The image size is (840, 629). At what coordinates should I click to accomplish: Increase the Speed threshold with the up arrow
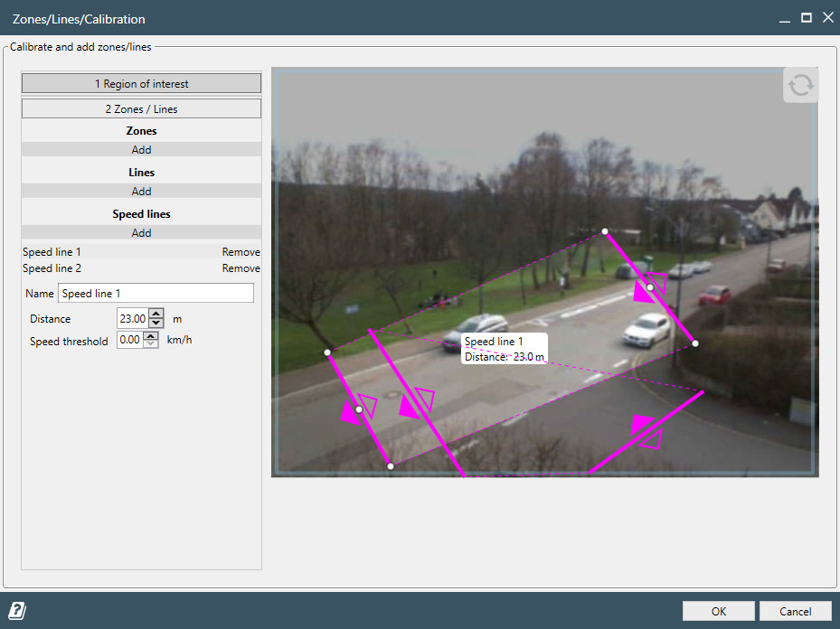(x=150, y=336)
